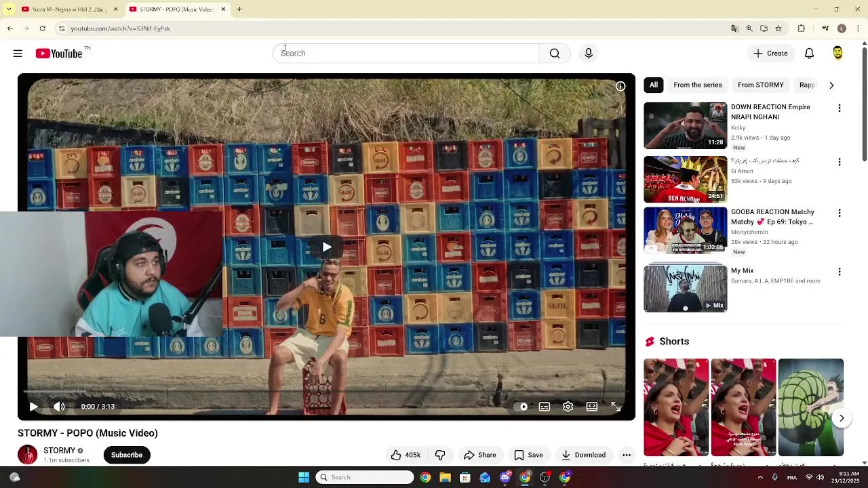868x488 pixels.
Task: Play the video using player play button
Action: tap(33, 407)
